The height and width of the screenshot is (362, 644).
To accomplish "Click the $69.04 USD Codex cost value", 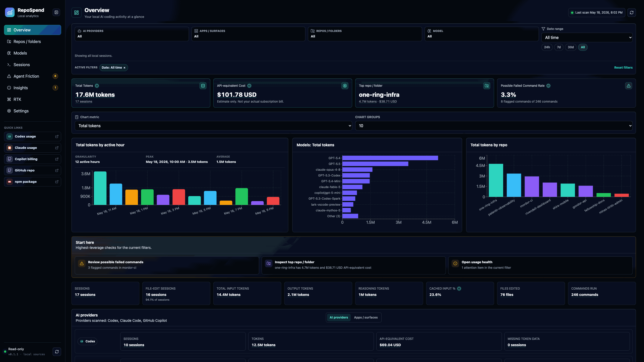I will [x=390, y=345].
